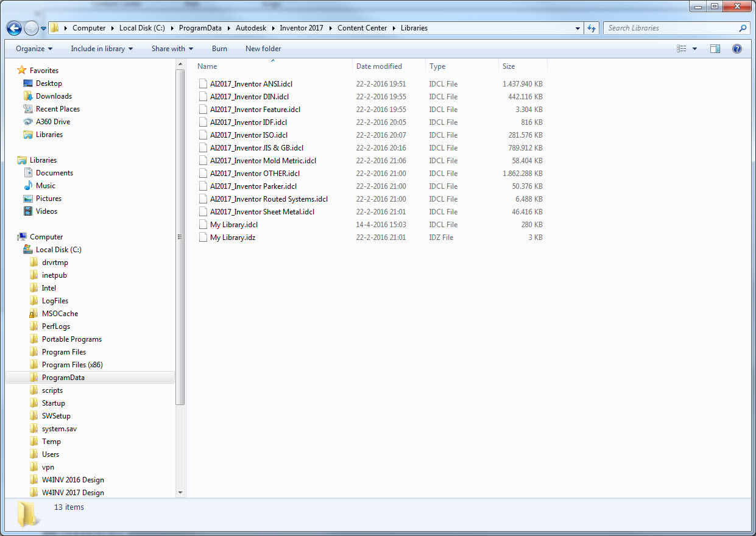This screenshot has width=756, height=536.
Task: Click the search magnifier icon
Action: pos(743,28)
